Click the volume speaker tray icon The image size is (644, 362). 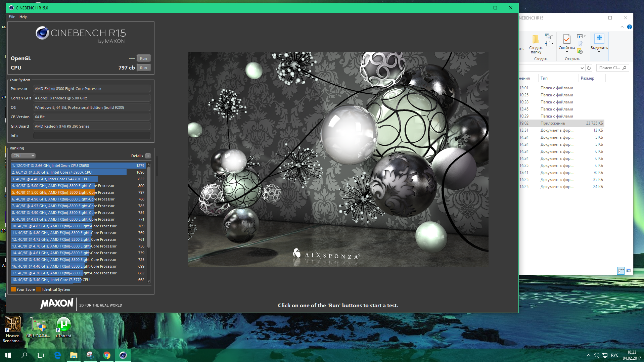(x=597, y=355)
